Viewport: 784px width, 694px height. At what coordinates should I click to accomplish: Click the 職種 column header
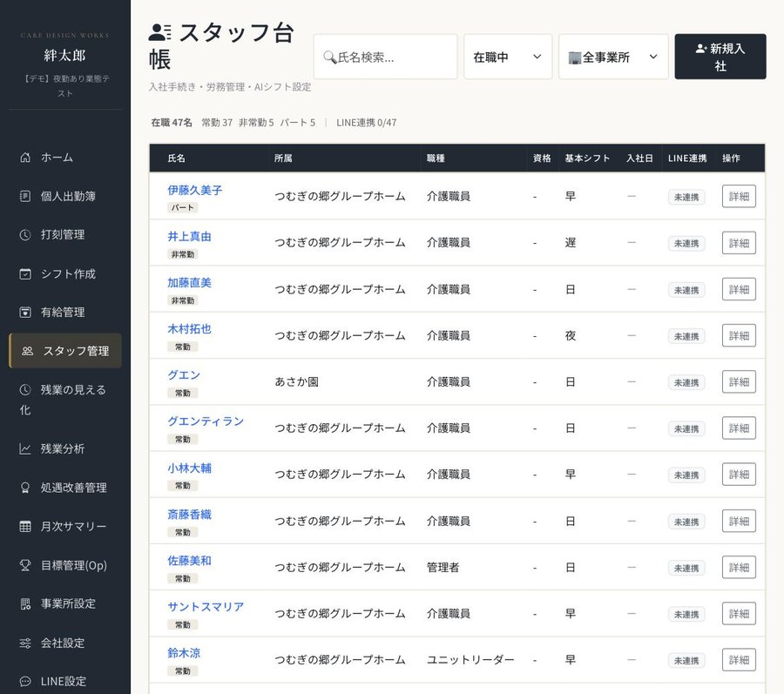coord(436,158)
